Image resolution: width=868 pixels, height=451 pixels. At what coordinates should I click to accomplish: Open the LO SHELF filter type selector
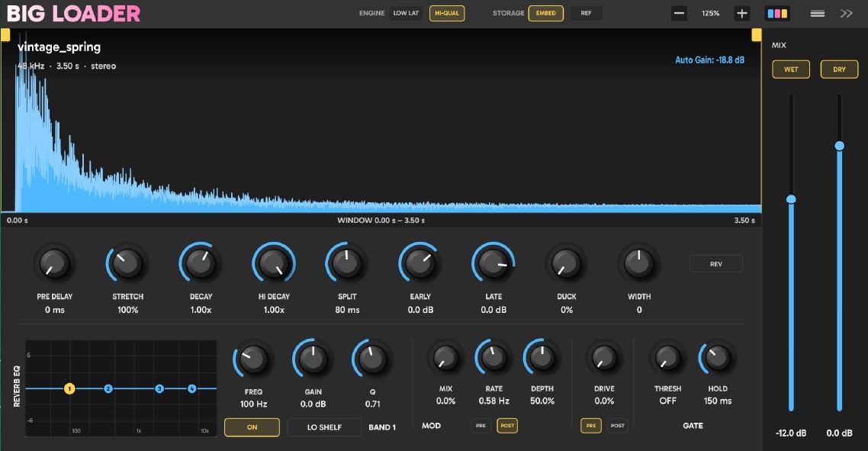[324, 427]
